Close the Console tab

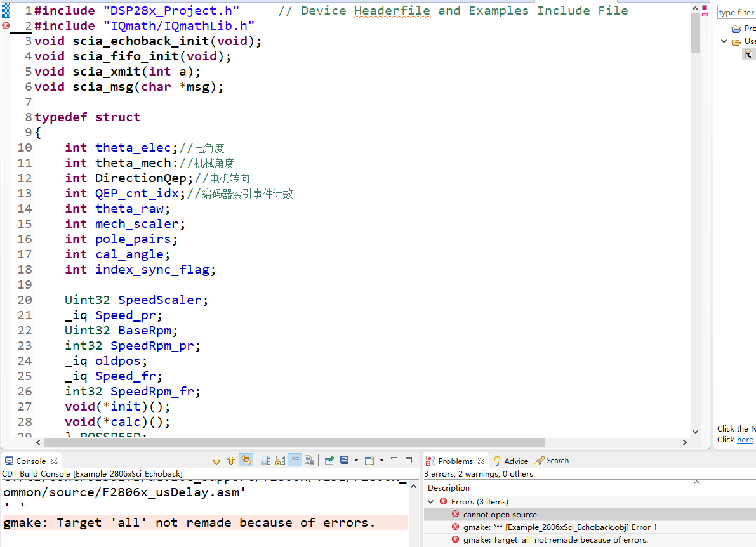pyautogui.click(x=54, y=461)
